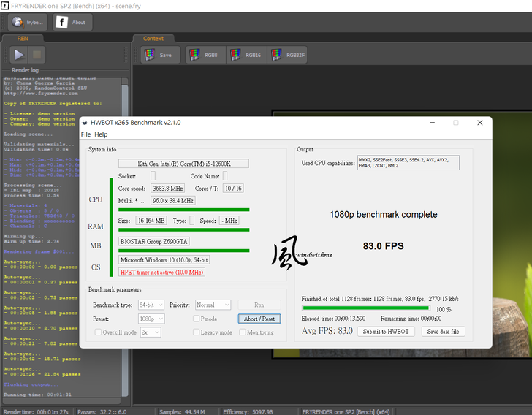
Task: Open the Priority dropdown
Action: coord(213,305)
